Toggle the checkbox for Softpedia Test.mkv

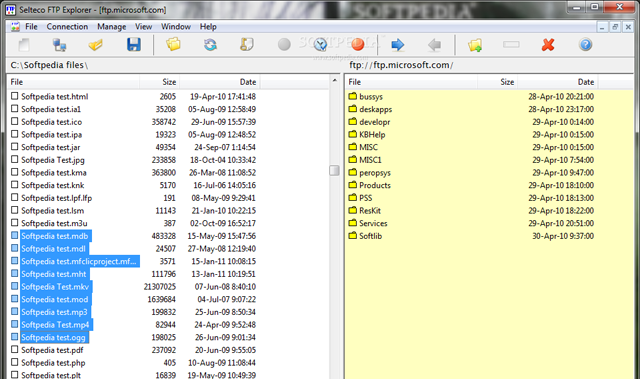click(15, 286)
